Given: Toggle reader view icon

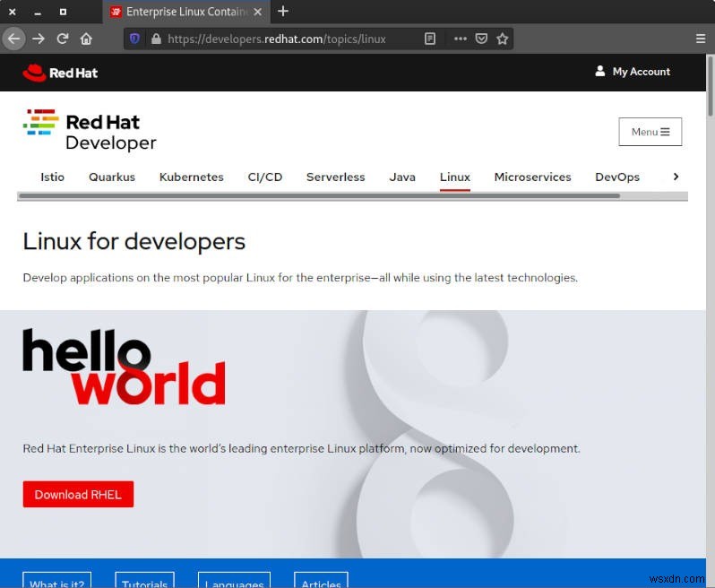Looking at the screenshot, I should point(429,39).
